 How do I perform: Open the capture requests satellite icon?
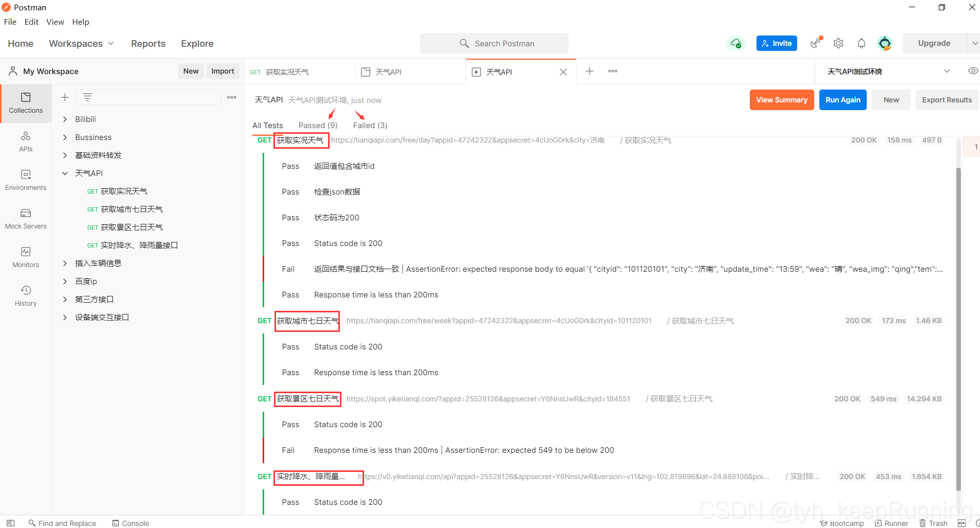pos(816,43)
